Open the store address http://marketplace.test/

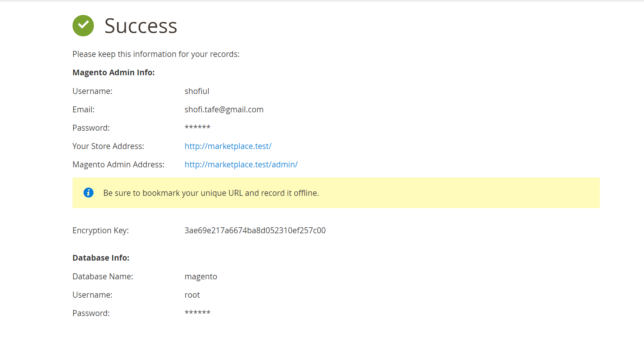coord(228,146)
